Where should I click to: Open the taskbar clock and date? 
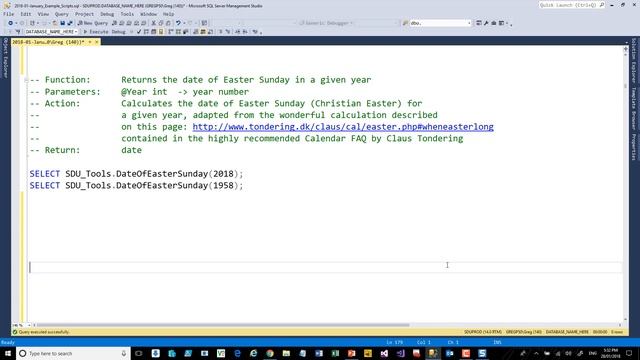[610, 353]
